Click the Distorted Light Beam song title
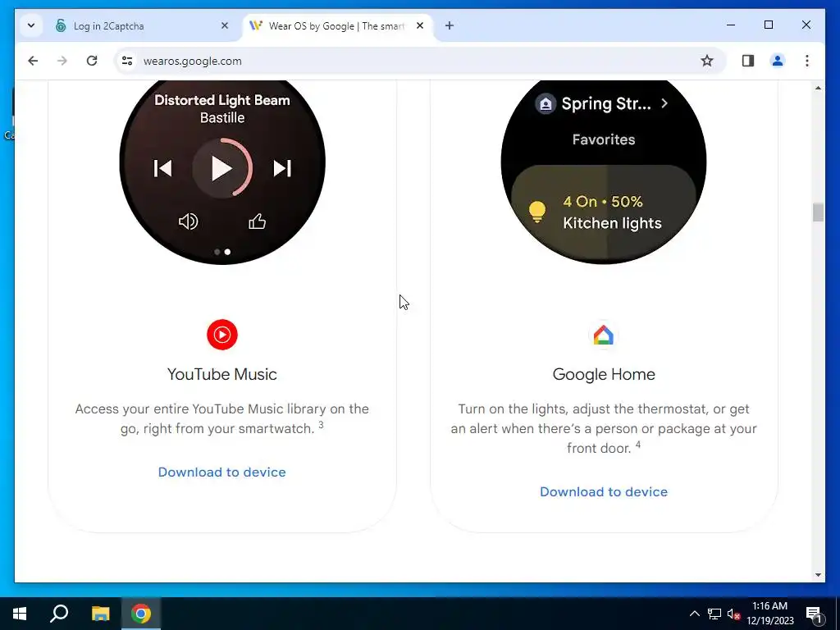This screenshot has width=840, height=630. click(x=221, y=100)
